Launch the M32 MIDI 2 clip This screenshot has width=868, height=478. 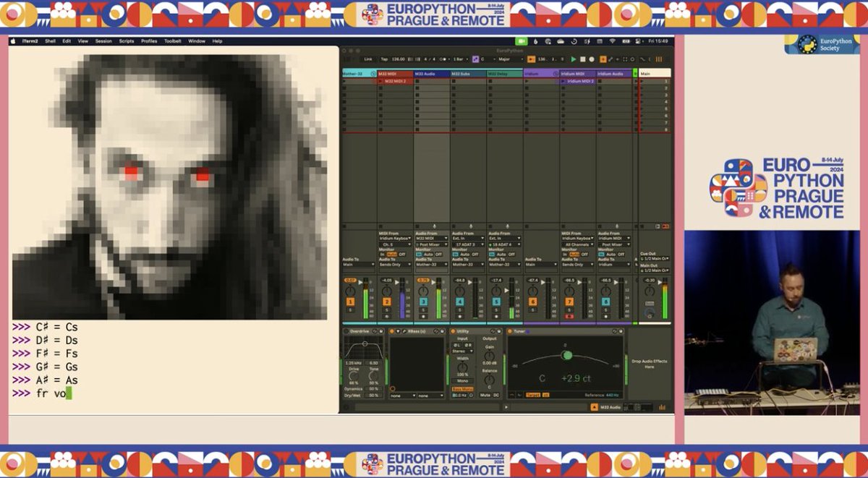pyautogui.click(x=380, y=81)
